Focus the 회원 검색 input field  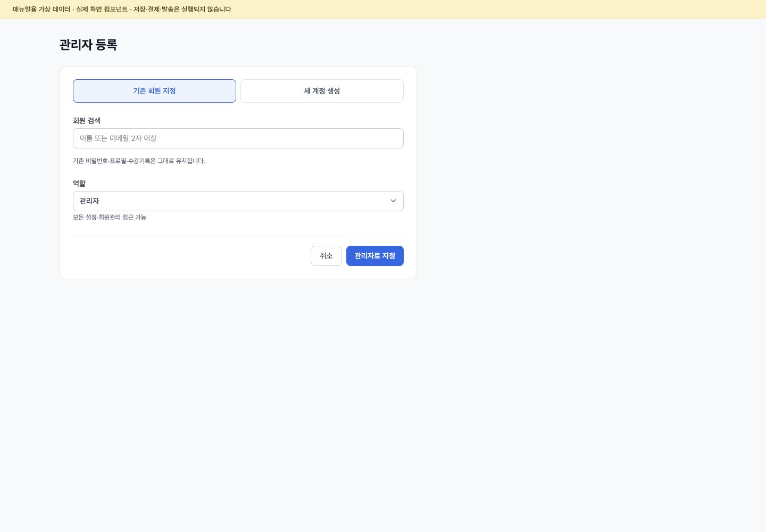coord(238,138)
